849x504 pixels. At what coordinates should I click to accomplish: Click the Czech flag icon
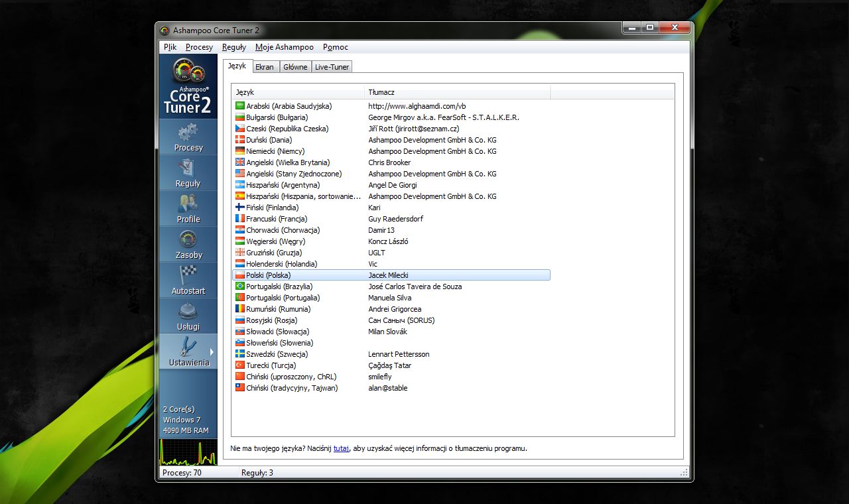coord(240,129)
